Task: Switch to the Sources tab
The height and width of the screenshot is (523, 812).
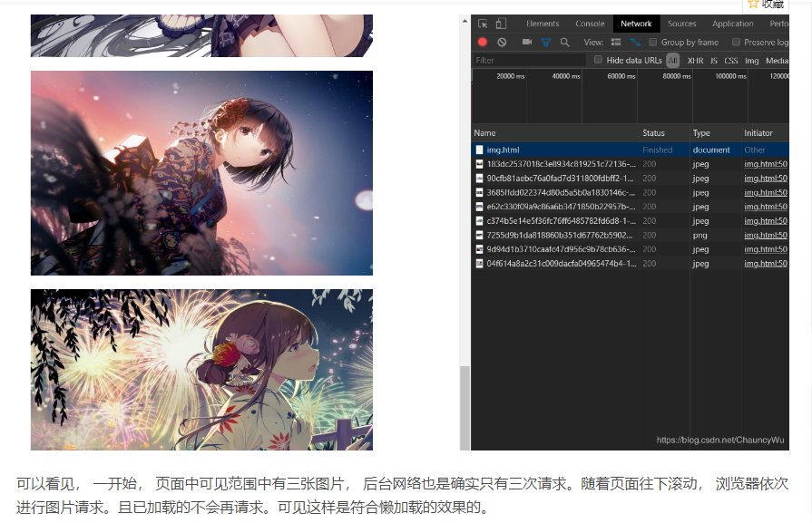Action: coord(682,24)
